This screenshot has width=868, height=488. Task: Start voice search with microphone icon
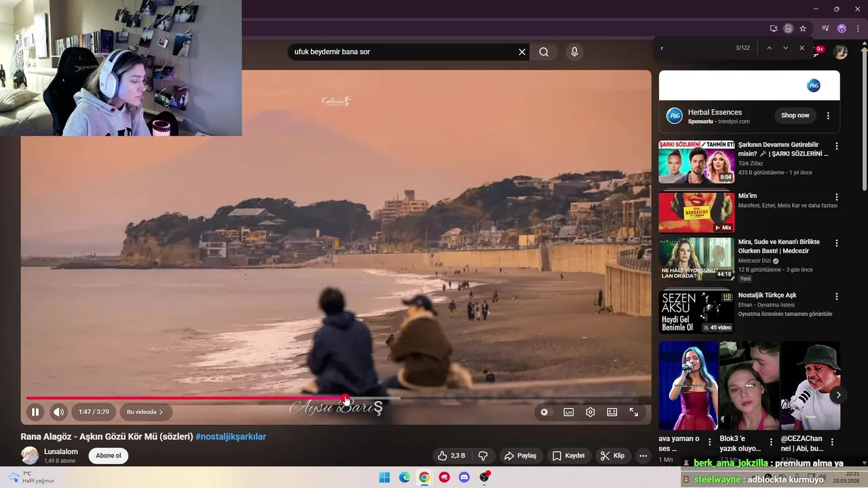point(574,52)
